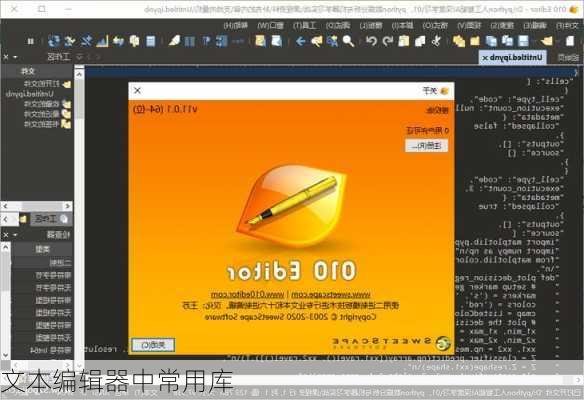Open the 帮助(H) menu
This screenshot has width=584, height=400.
235,25
